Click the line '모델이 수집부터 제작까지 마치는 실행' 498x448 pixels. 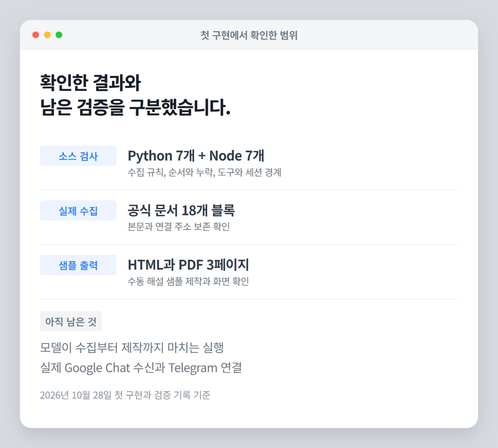click(132, 347)
